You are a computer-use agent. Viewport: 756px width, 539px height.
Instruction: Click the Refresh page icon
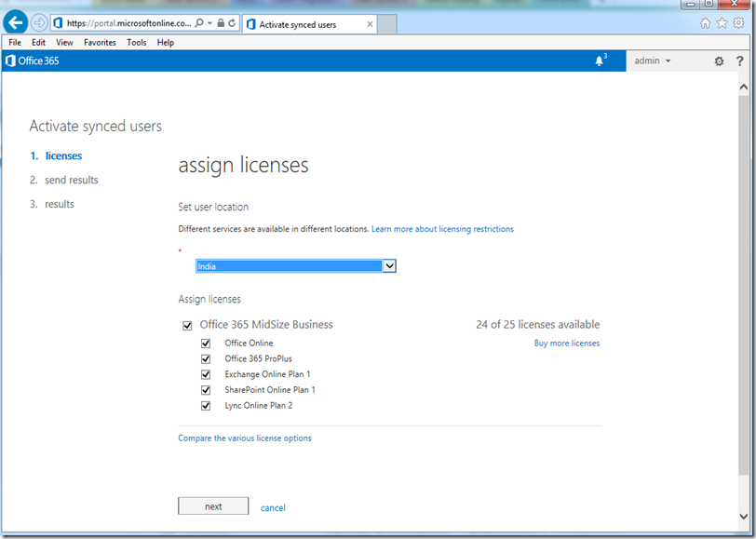point(232,23)
